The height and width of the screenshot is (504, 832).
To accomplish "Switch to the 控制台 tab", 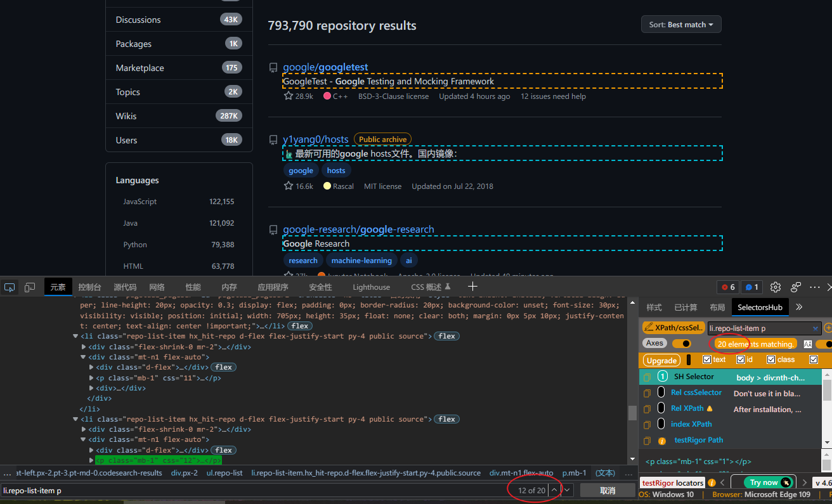I will 89,287.
